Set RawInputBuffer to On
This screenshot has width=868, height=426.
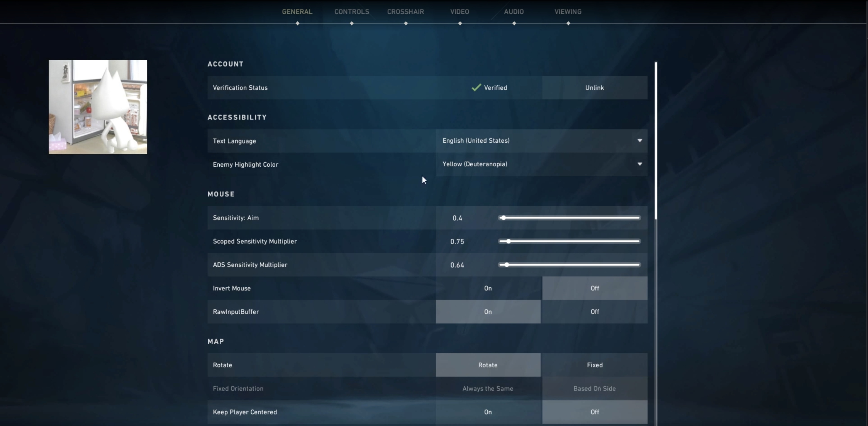488,312
